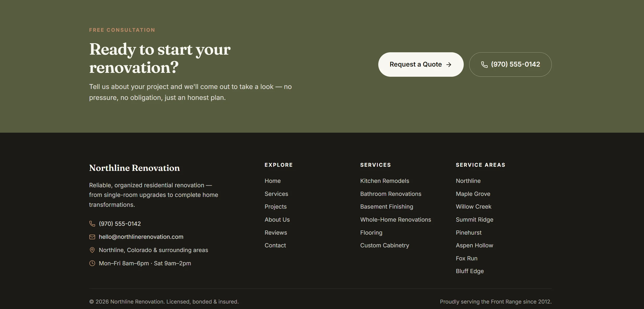The height and width of the screenshot is (309, 644).
Task: Click the Northline Renovation footer logo text
Action: pos(134,168)
